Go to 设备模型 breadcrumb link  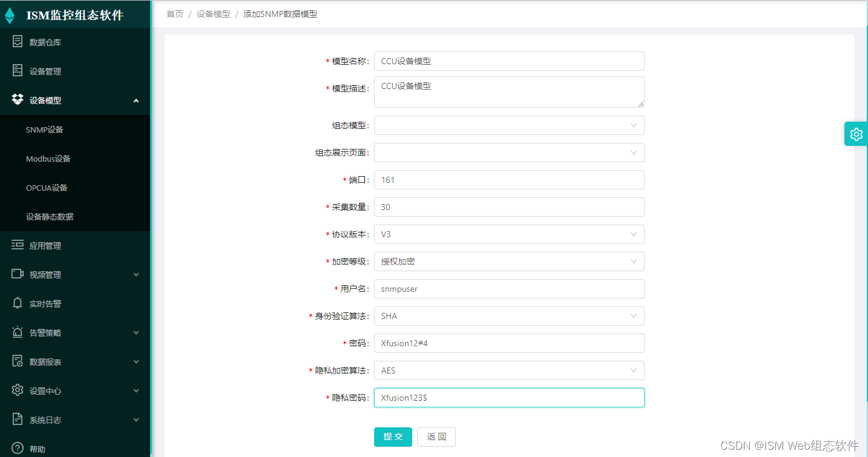213,14
